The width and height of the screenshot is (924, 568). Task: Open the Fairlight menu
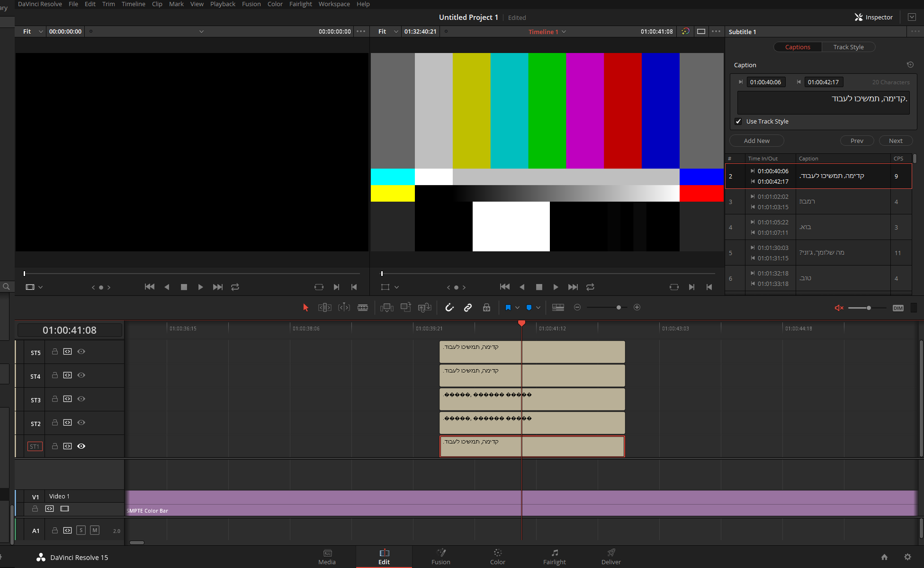point(300,4)
